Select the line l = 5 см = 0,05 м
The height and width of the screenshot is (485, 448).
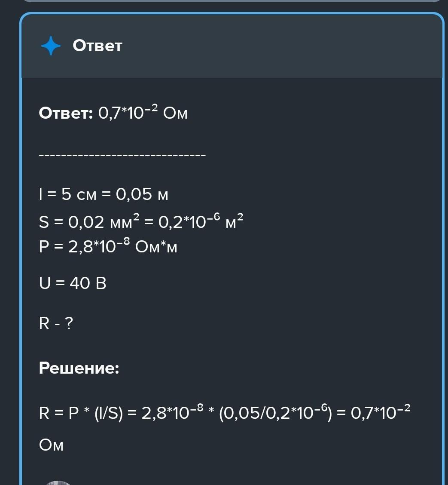tap(103, 195)
